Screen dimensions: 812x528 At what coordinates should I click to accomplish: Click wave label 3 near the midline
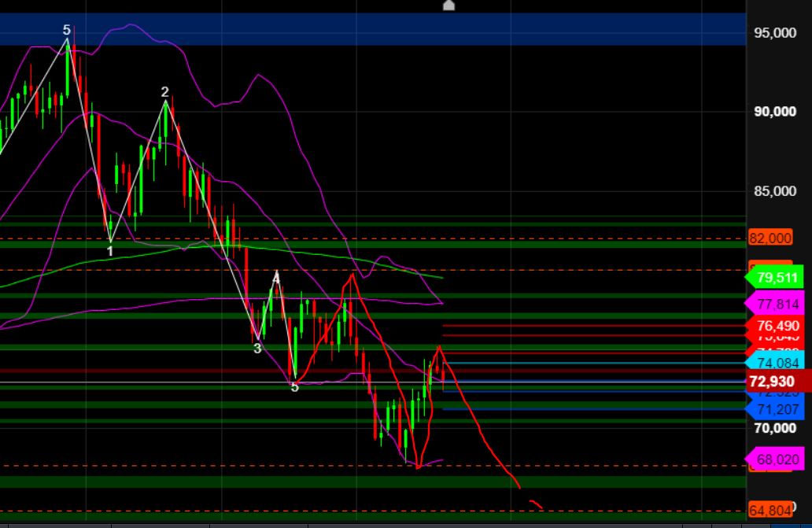click(x=256, y=346)
